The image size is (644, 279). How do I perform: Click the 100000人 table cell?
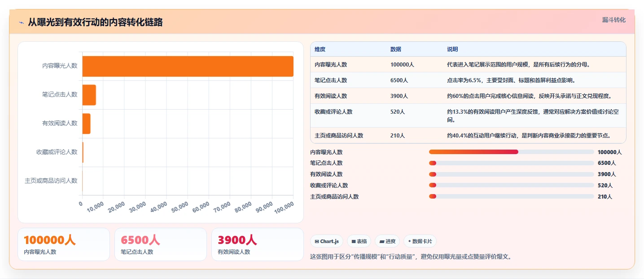[x=415, y=64]
